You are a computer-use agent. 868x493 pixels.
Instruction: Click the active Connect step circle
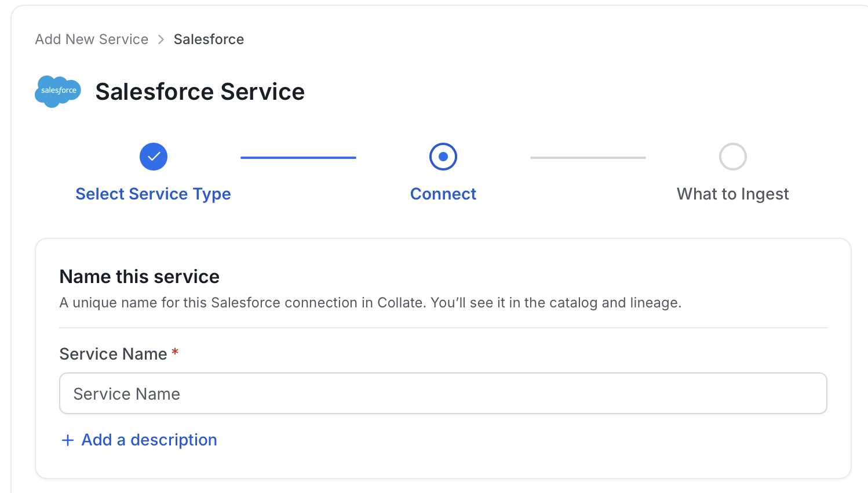point(443,157)
